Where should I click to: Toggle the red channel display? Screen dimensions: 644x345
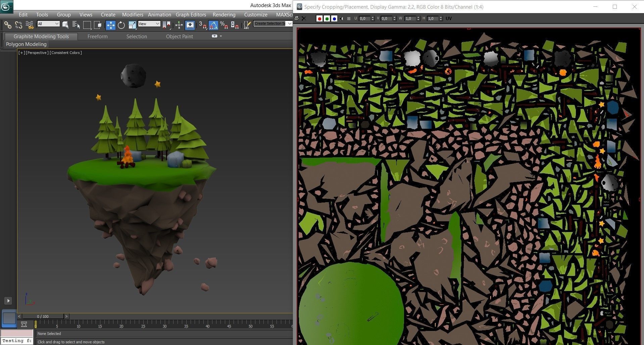(x=319, y=18)
